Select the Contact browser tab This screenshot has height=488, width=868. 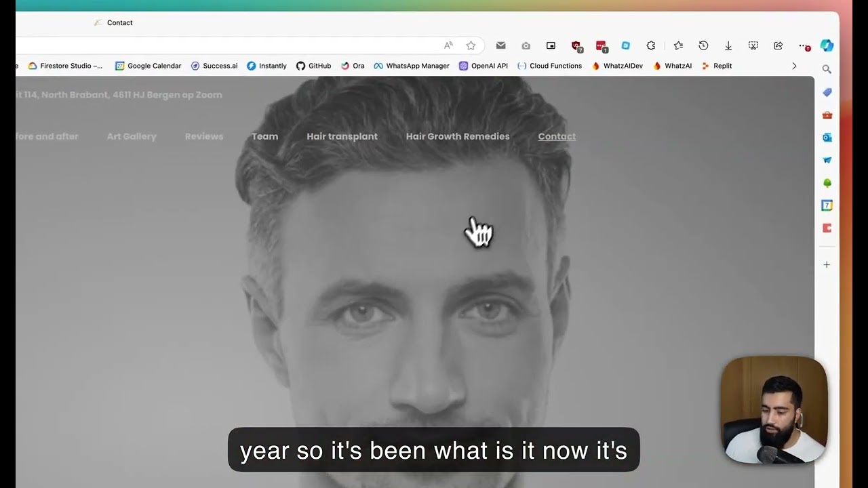(x=114, y=22)
